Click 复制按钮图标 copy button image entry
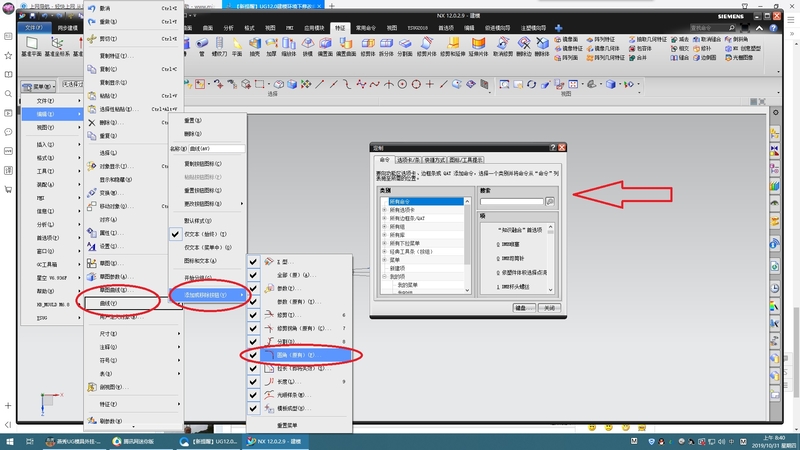800x450 pixels. 207,164
